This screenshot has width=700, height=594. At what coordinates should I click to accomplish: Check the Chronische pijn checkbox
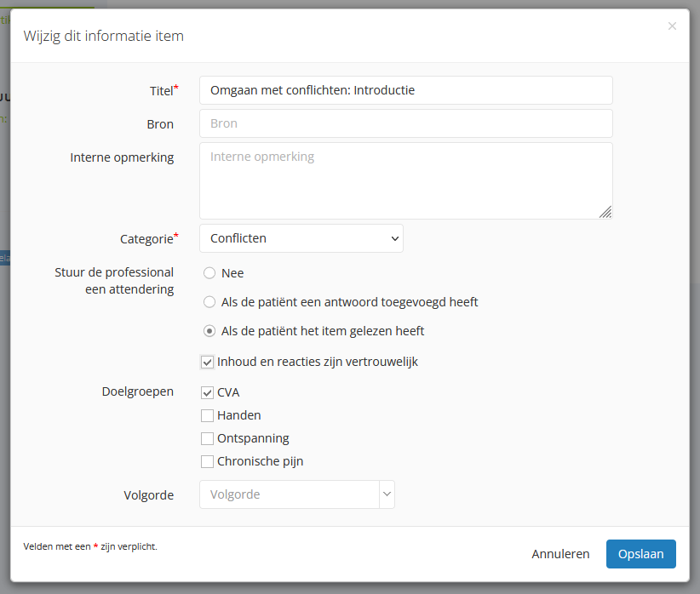(x=208, y=462)
